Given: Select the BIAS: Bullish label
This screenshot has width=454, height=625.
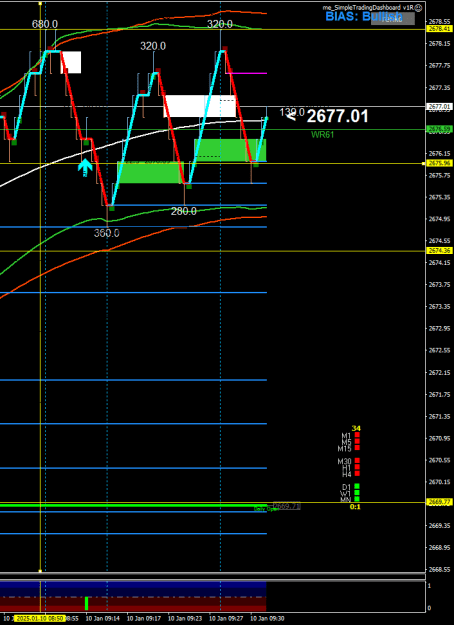Looking at the screenshot, I should point(364,16).
